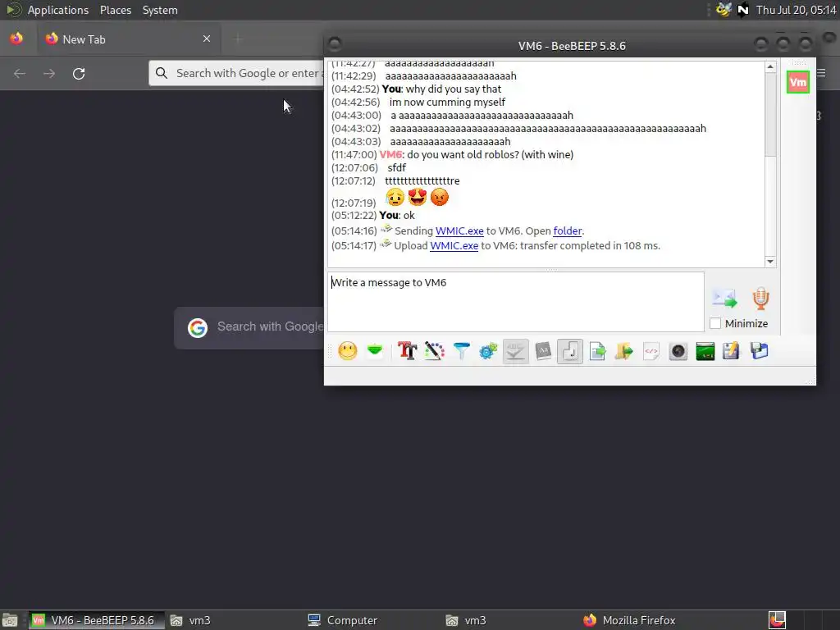This screenshot has height=630, width=840.
Task: Start voice message with microphone icon
Action: 760,299
